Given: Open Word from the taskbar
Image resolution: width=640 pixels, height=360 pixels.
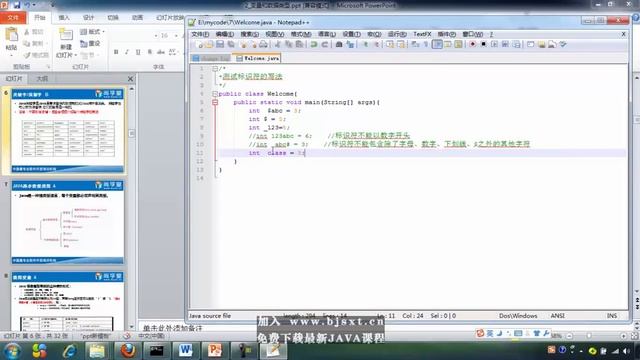Looking at the screenshot, I should 186,351.
